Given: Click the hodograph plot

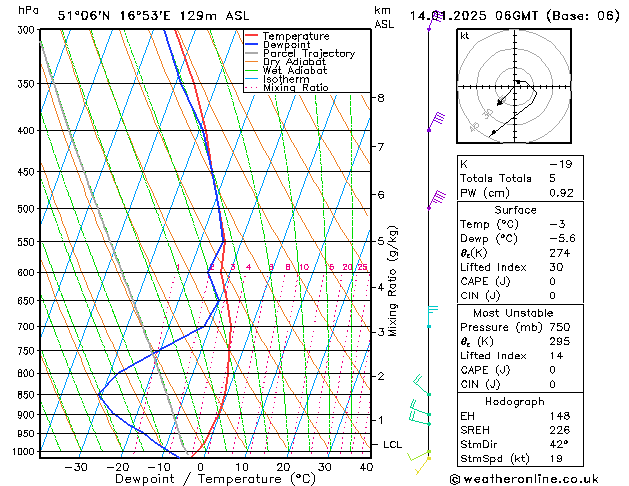Looking at the screenshot, I should [514, 86].
